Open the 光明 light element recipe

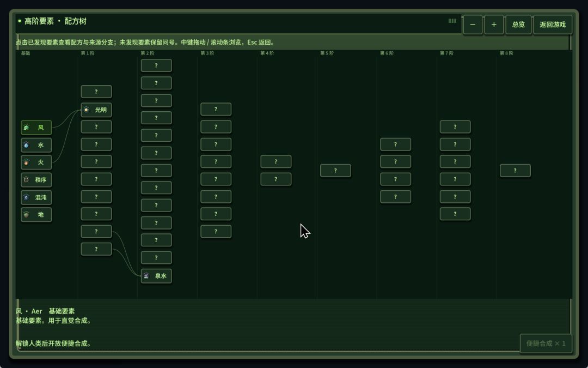pos(96,110)
